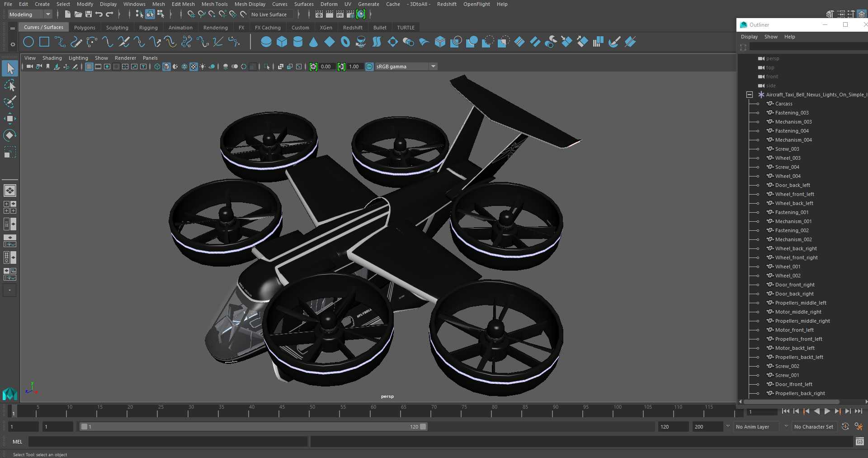Click the Open Scene folder icon
Screen dimensions: 868x458
(78, 14)
